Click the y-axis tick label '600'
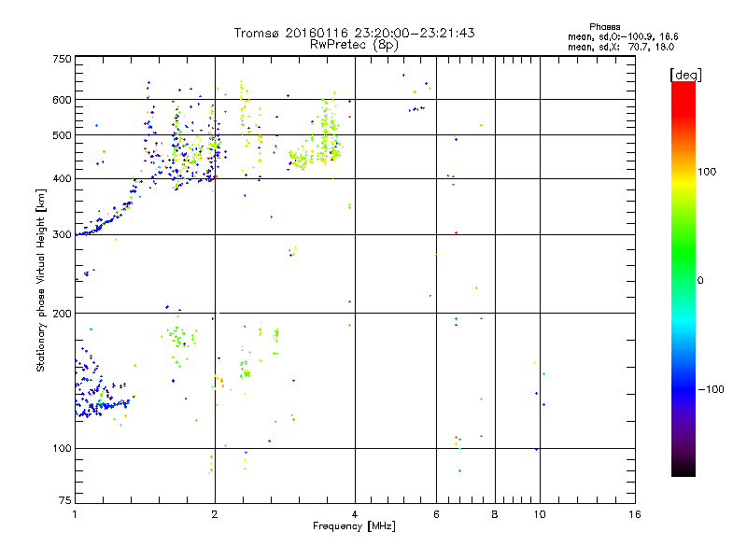747x560 pixels. pos(62,100)
